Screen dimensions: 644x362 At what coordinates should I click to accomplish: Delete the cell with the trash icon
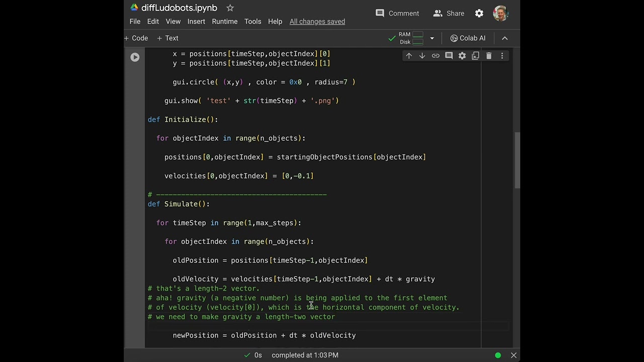click(x=489, y=56)
